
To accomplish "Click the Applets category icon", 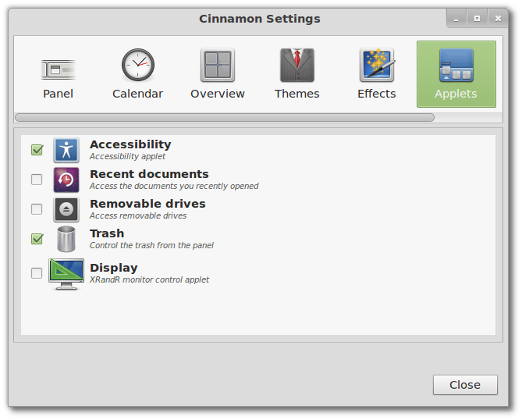I will (x=456, y=66).
